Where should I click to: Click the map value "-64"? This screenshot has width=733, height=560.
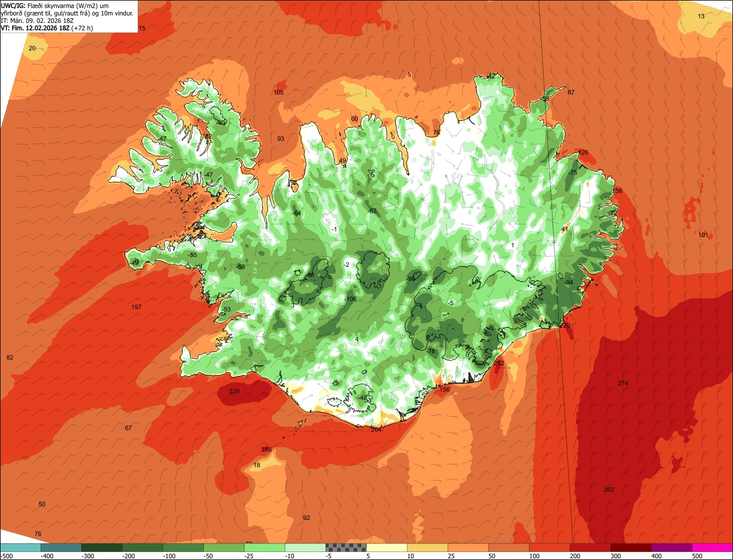pos(296,213)
